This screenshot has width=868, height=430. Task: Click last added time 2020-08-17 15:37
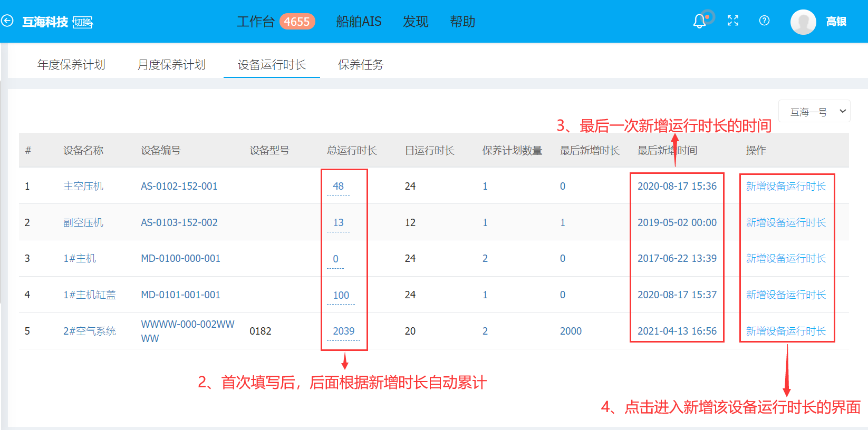tap(677, 295)
